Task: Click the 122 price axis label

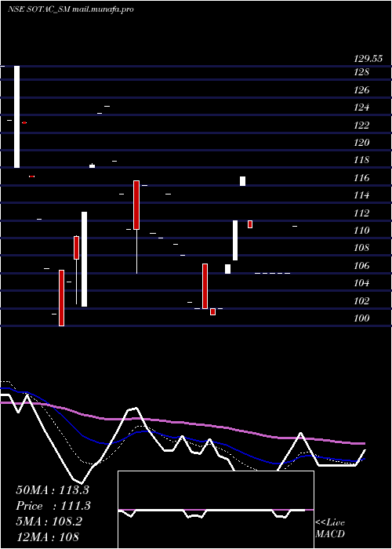Action: [x=361, y=125]
